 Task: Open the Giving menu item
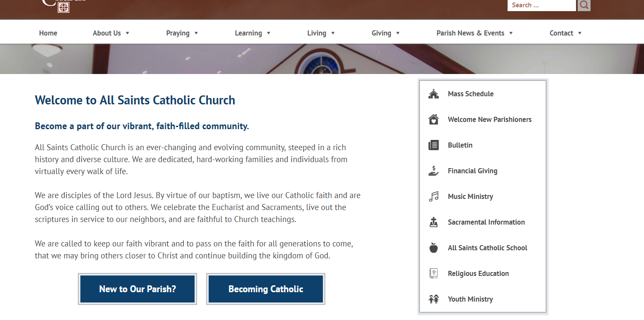coord(381,33)
